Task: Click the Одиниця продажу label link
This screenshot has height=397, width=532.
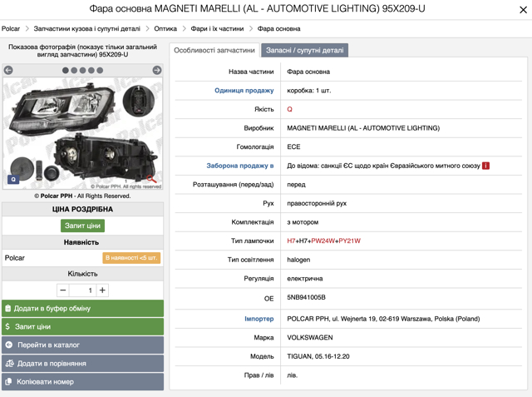Action: pos(244,91)
